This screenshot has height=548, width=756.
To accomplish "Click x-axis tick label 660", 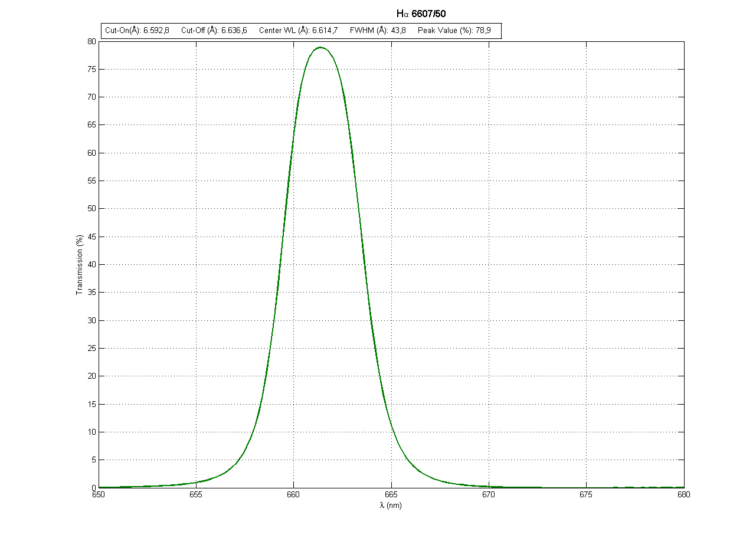I will click(x=294, y=496).
